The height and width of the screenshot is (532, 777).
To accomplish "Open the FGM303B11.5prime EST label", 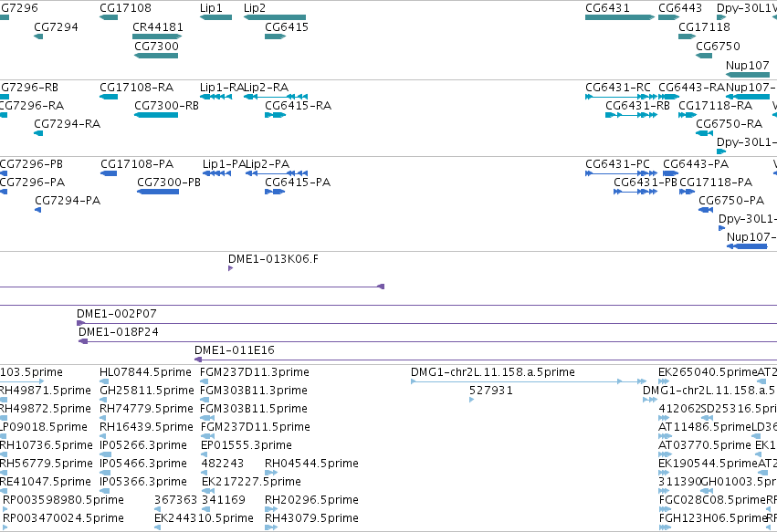I will click(254, 409).
